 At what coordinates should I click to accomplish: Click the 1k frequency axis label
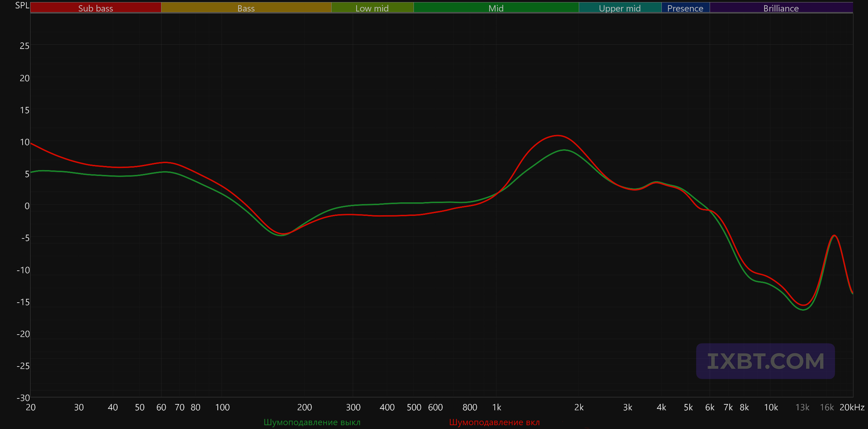pos(496,407)
